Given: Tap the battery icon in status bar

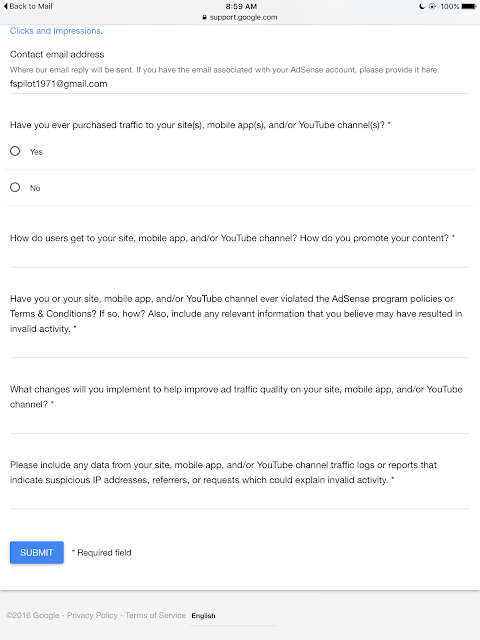Looking at the screenshot, I should click(469, 7).
